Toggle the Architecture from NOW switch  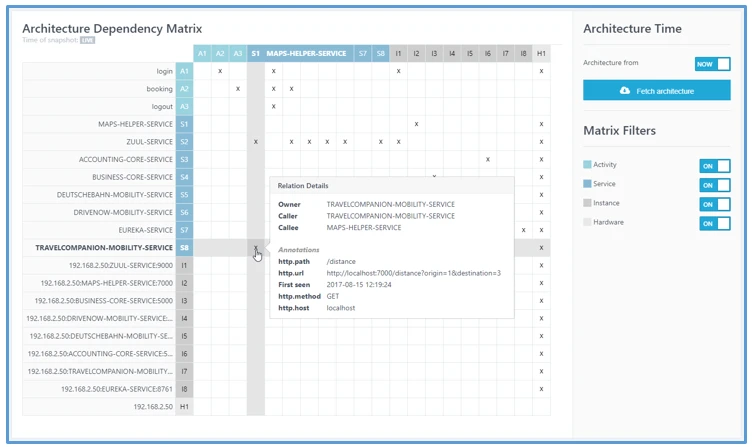point(713,63)
